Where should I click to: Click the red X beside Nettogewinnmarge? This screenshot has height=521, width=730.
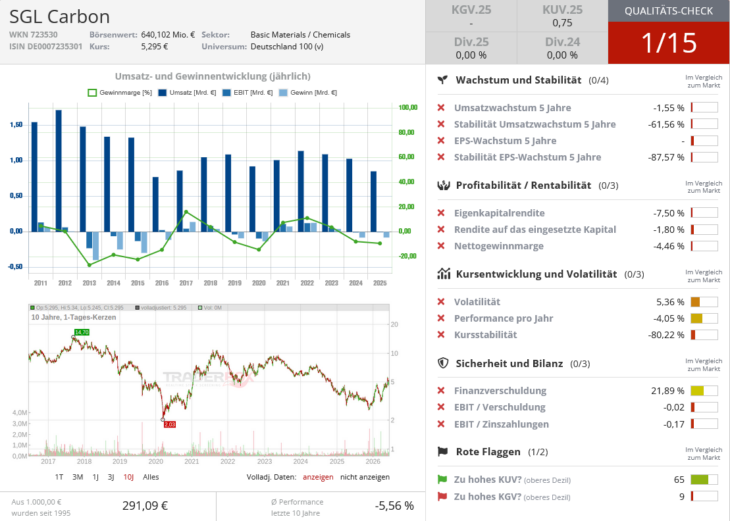[441, 246]
